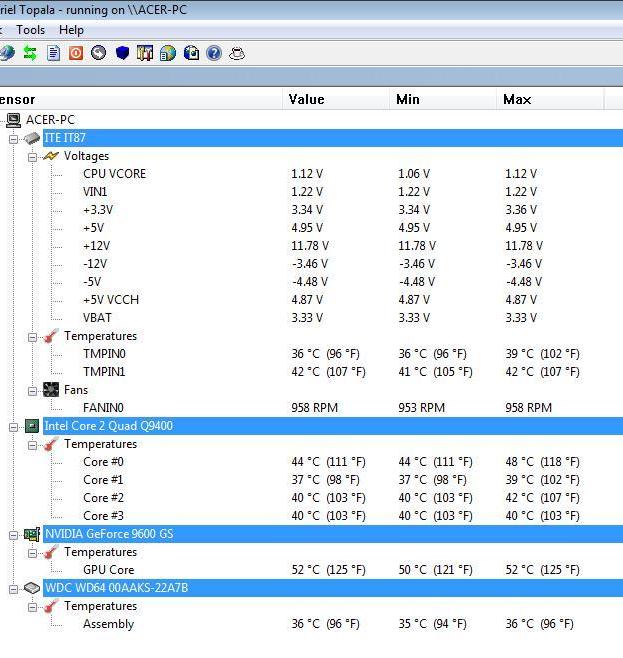Open the tools options icon in toolbar

tap(145, 53)
